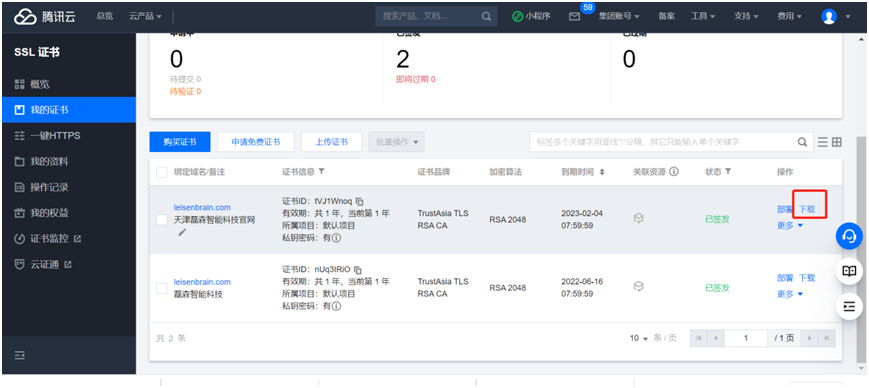The width and height of the screenshot is (869, 388).
Task: Open the documentation book floating button
Action: [849, 271]
